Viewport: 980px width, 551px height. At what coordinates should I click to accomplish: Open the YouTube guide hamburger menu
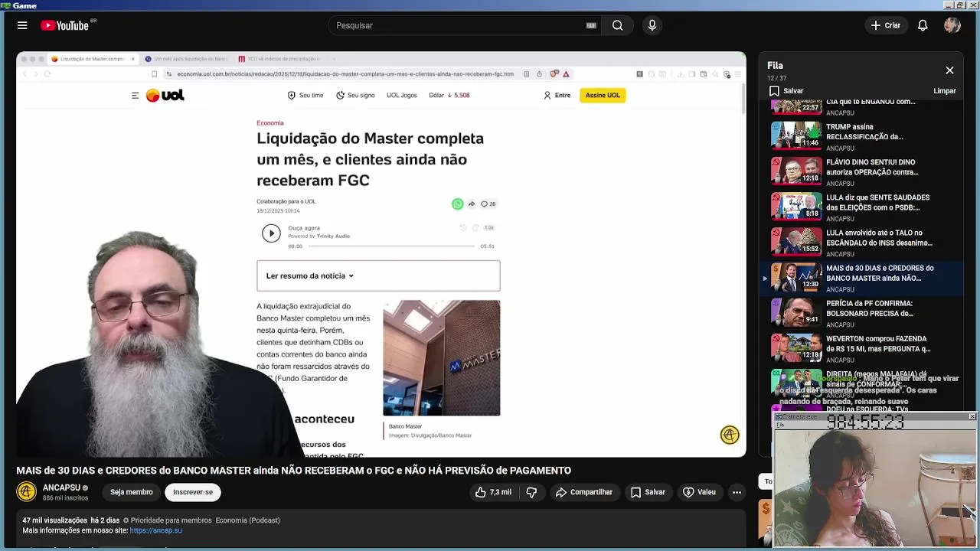22,25
